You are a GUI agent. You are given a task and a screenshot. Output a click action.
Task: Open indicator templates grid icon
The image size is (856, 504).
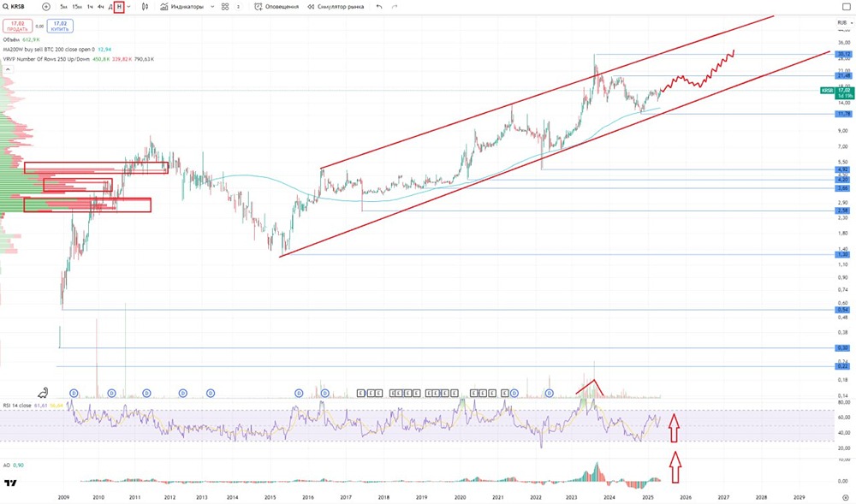[x=225, y=7]
